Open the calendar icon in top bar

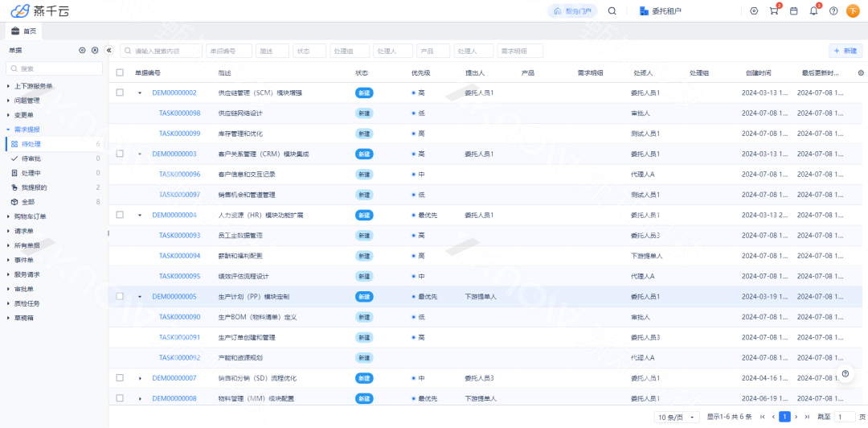(x=794, y=11)
